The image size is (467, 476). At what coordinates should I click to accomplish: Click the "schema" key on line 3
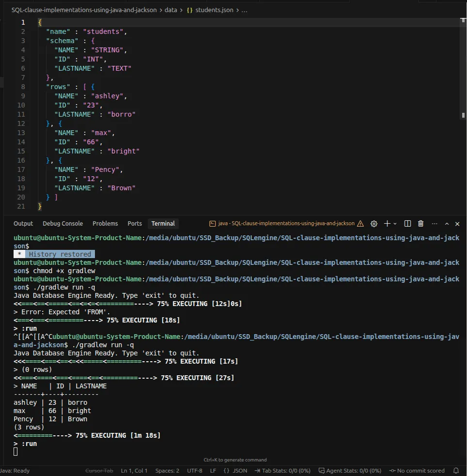(62, 41)
